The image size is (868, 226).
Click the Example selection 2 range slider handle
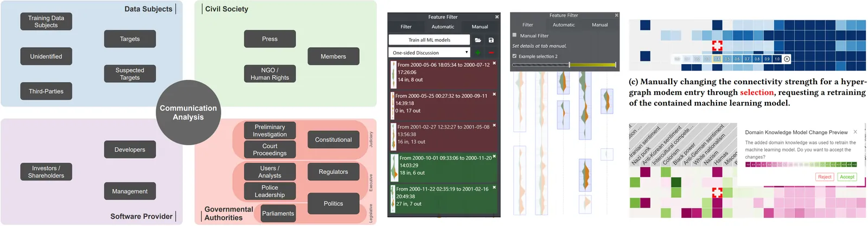tap(569, 65)
